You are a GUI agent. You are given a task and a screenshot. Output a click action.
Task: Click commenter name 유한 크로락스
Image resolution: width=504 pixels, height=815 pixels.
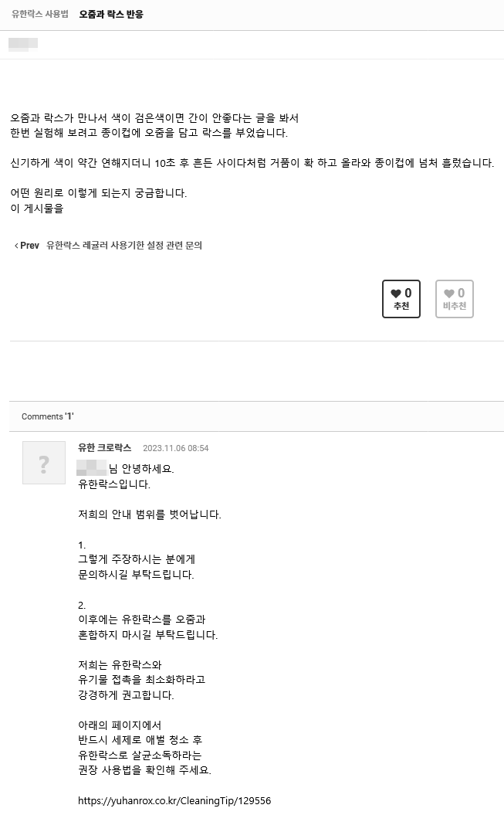[x=104, y=448]
